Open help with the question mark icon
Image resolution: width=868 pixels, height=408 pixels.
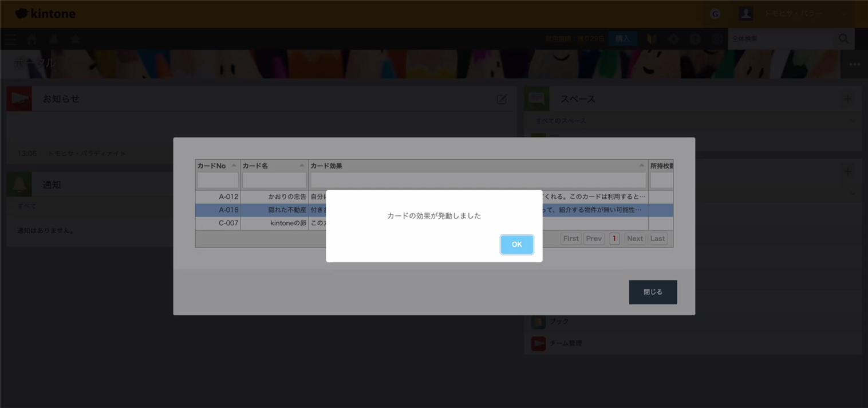695,39
